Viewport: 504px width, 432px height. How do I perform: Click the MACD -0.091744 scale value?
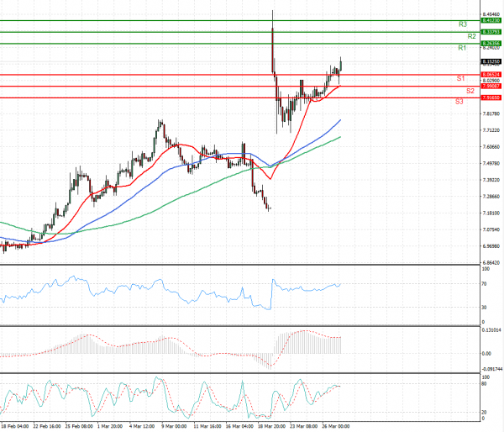click(492, 369)
